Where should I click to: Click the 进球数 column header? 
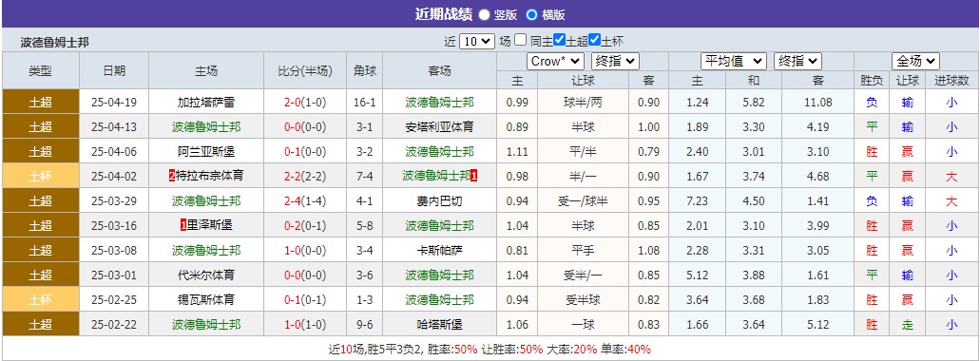click(x=951, y=80)
